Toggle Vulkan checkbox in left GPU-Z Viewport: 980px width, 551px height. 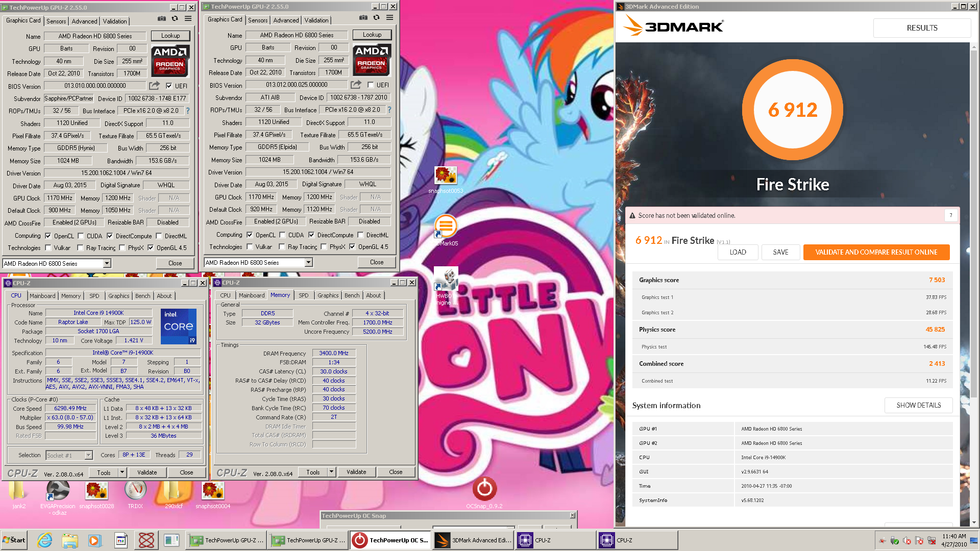click(x=48, y=247)
